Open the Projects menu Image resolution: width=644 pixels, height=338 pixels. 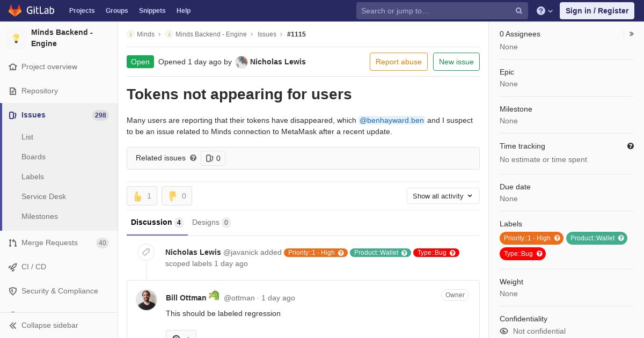point(82,11)
